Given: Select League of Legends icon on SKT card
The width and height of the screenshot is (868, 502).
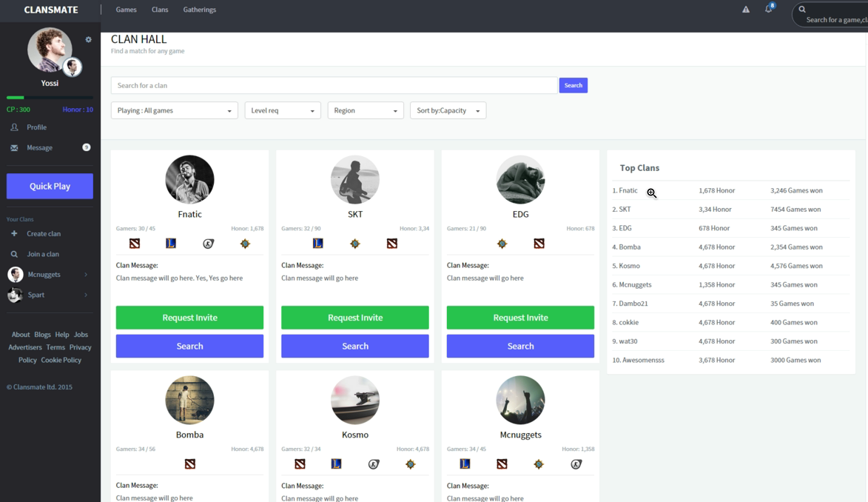Looking at the screenshot, I should tap(318, 244).
